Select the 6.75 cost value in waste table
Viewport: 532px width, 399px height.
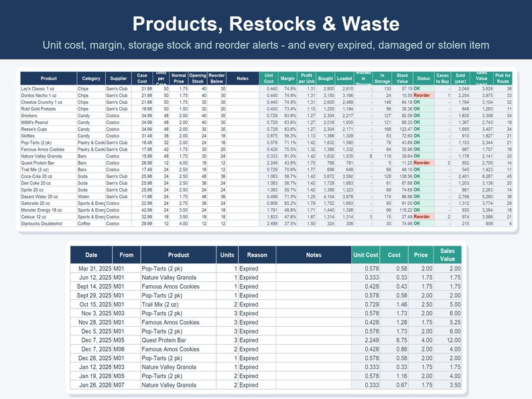coord(394,340)
